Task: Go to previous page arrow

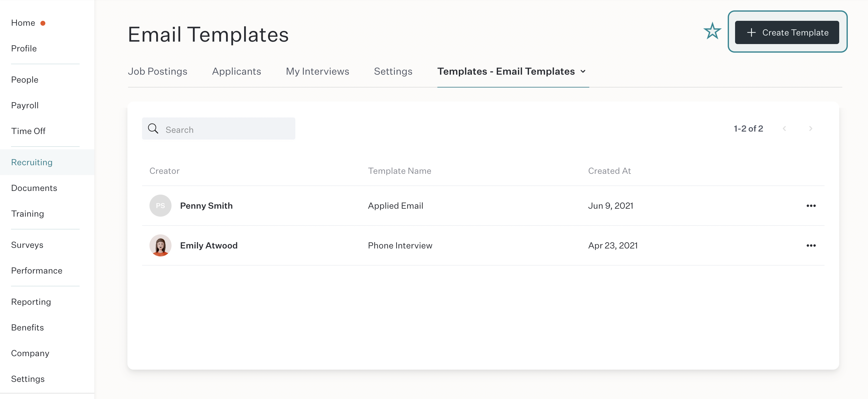Action: tap(784, 129)
